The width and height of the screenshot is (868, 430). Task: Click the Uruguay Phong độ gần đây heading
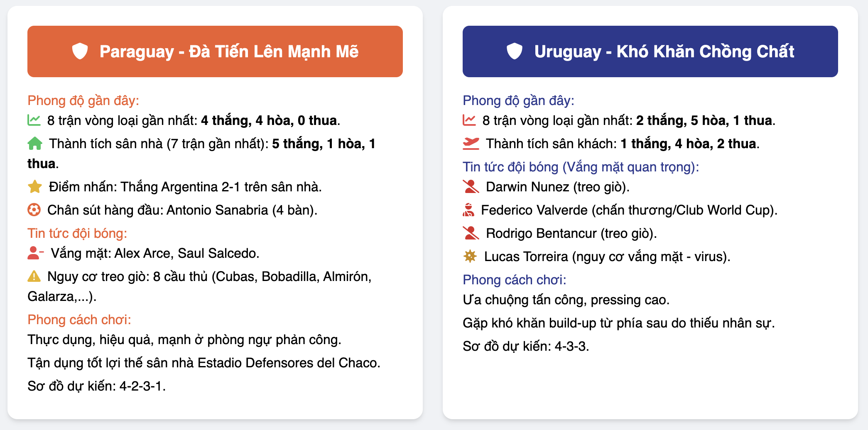pyautogui.click(x=519, y=100)
